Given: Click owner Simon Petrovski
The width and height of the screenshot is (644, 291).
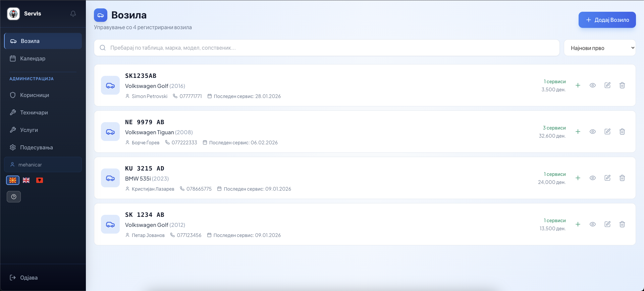Looking at the screenshot, I should (150, 96).
